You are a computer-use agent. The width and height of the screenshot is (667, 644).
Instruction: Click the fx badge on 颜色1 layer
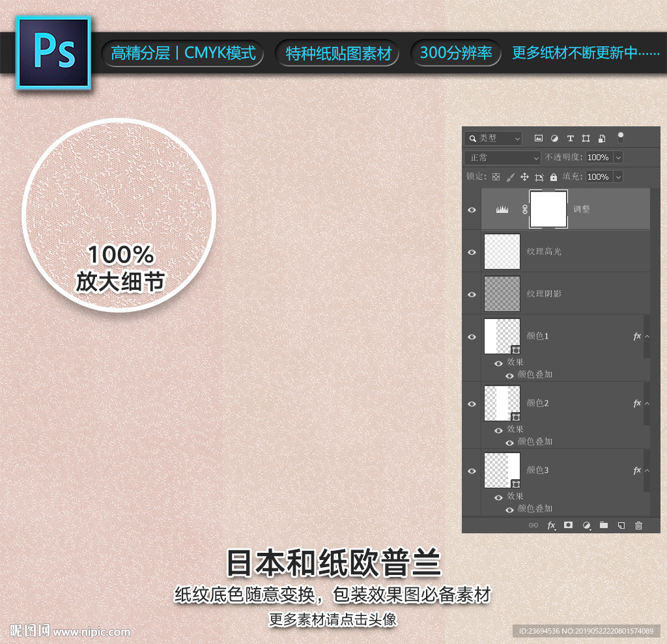pyautogui.click(x=637, y=337)
